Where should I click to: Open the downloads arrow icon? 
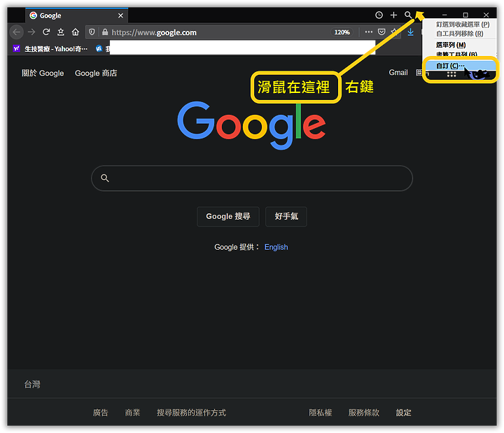pos(410,32)
